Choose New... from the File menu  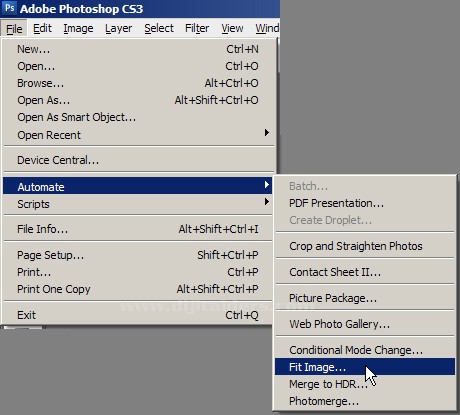138,49
